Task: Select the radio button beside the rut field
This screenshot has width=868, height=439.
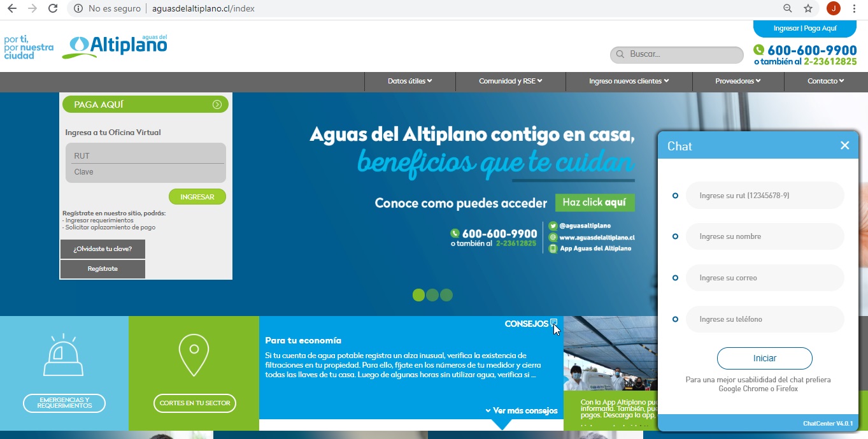Action: pyautogui.click(x=674, y=195)
